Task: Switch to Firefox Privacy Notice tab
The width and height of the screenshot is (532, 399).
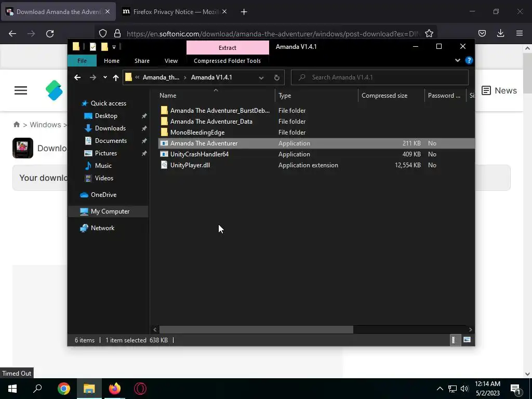Action: 175,12
